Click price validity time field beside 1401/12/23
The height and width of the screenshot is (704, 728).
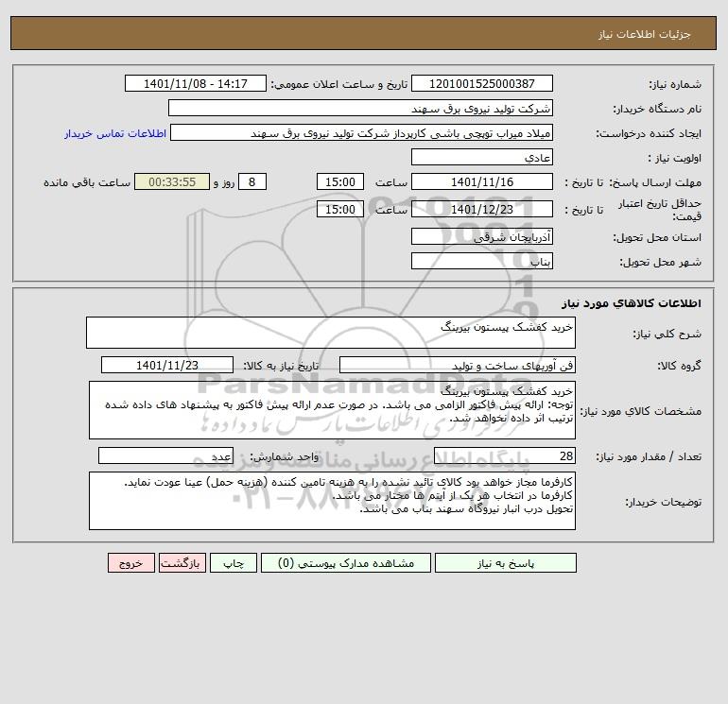340,209
